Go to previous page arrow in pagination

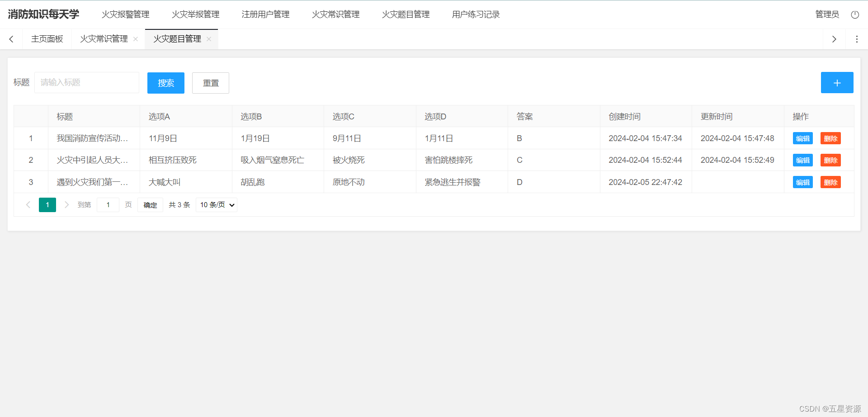pyautogui.click(x=28, y=205)
